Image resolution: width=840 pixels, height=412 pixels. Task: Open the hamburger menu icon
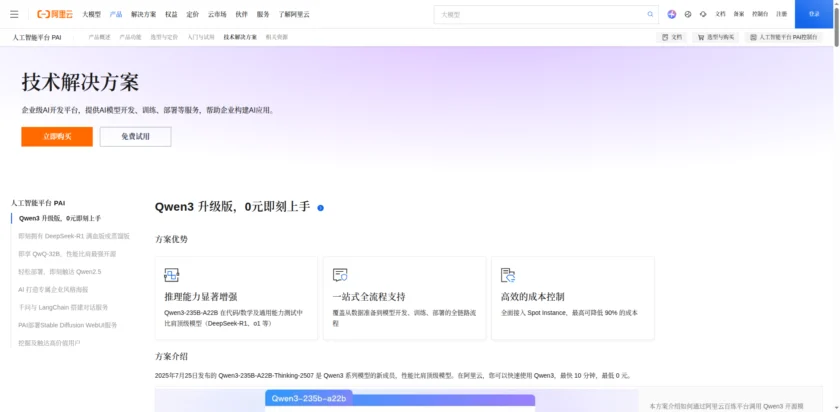tap(14, 14)
